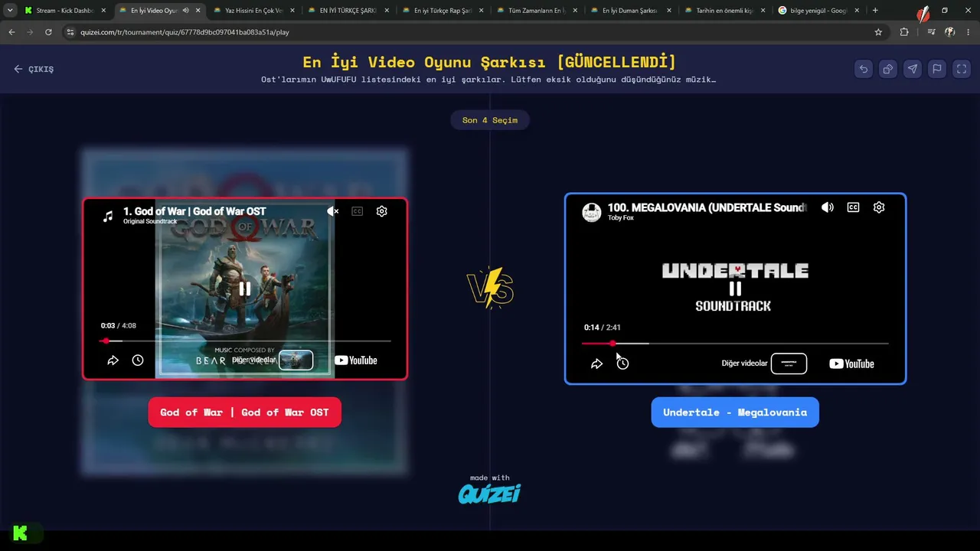This screenshot has width=980, height=551.
Task: Switch to the EN İYİ TÜRKÇE ŞARKI tab
Action: (348, 11)
